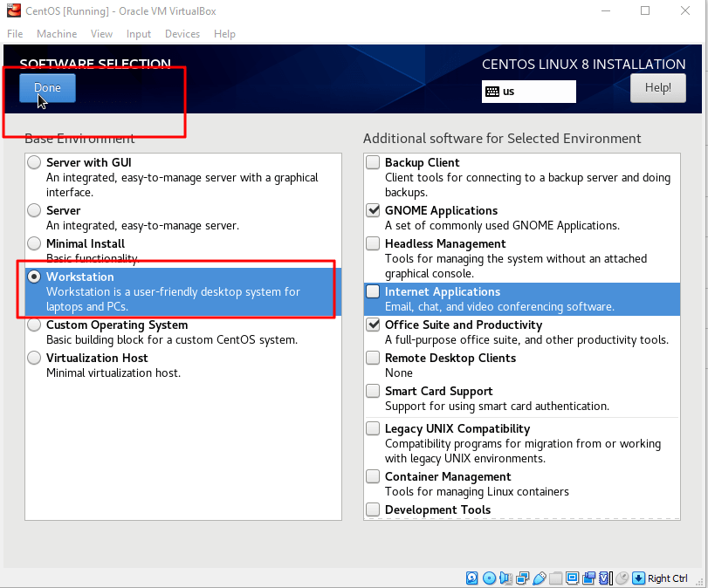Open the USB devices status icon
Screen dimensions: 708x588
(x=540, y=578)
